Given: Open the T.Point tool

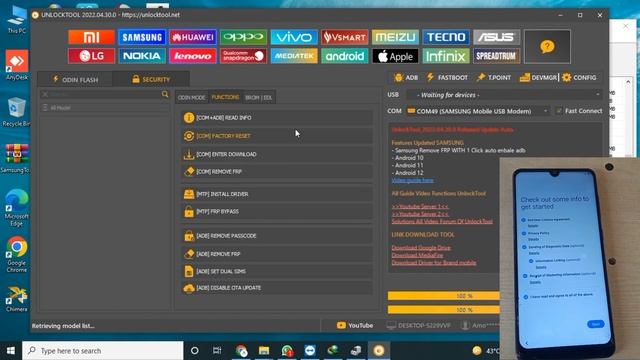Looking at the screenshot, I should point(493,78).
